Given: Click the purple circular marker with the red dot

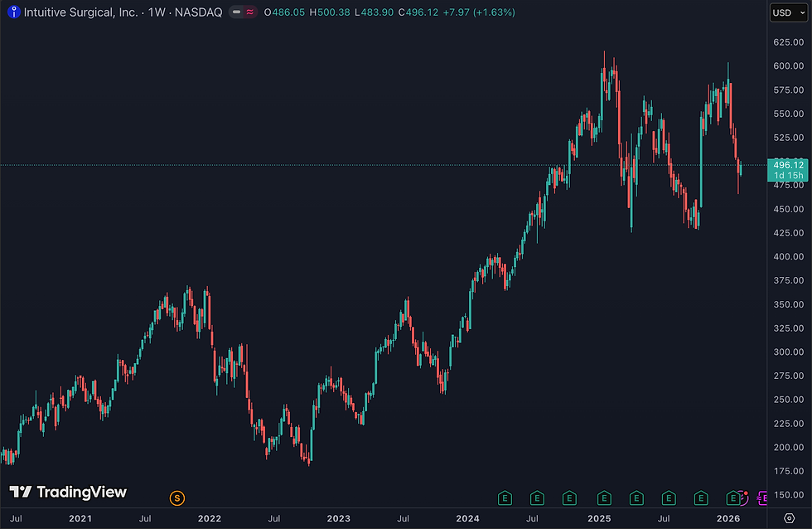Looking at the screenshot, I should tap(744, 498).
